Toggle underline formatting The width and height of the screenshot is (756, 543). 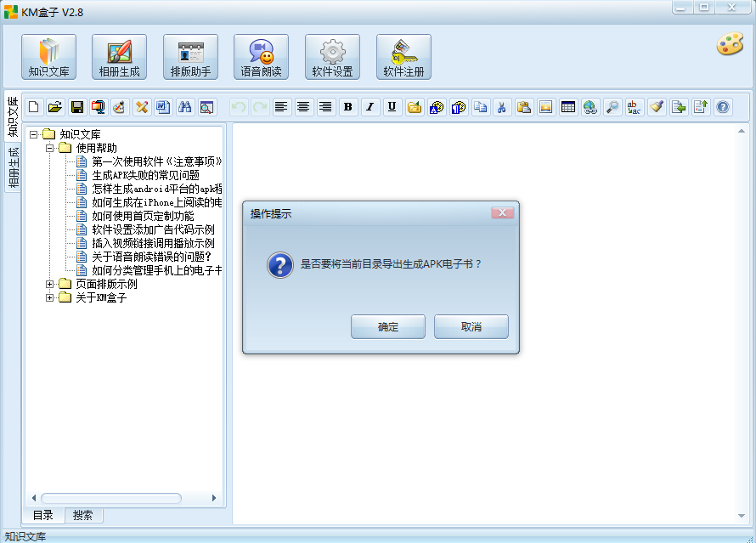click(392, 107)
